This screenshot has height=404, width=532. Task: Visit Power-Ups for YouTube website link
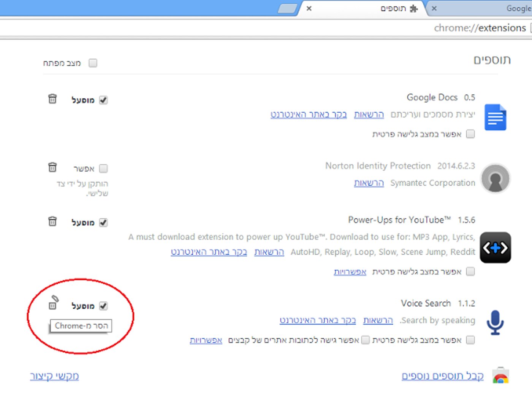(x=209, y=252)
